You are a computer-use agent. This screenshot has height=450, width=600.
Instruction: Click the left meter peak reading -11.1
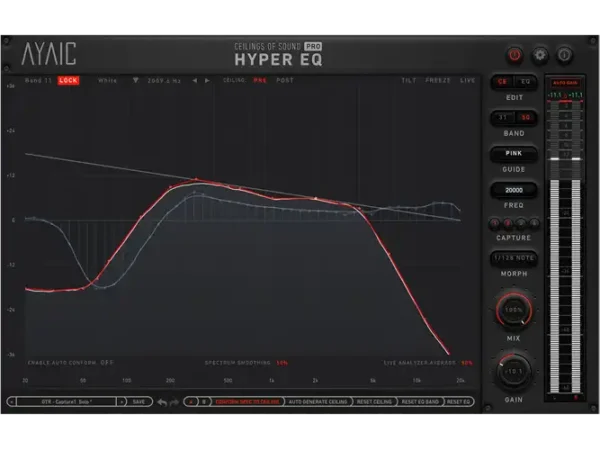[x=554, y=95]
